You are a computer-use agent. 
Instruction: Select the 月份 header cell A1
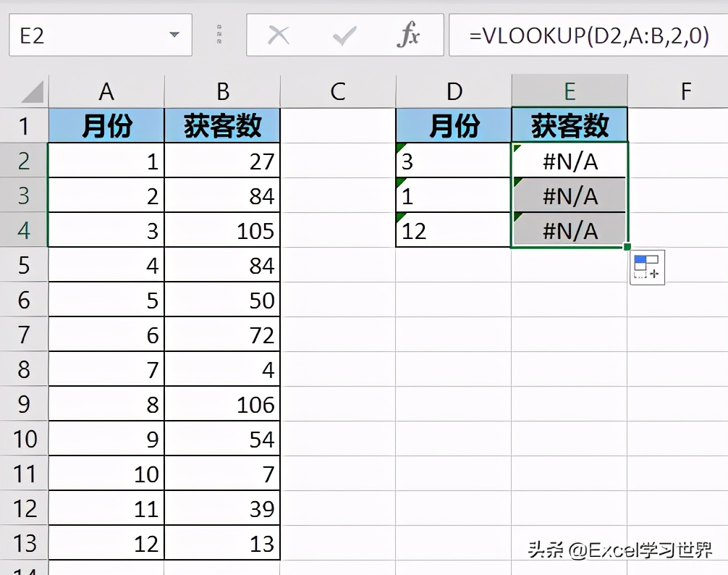106,125
